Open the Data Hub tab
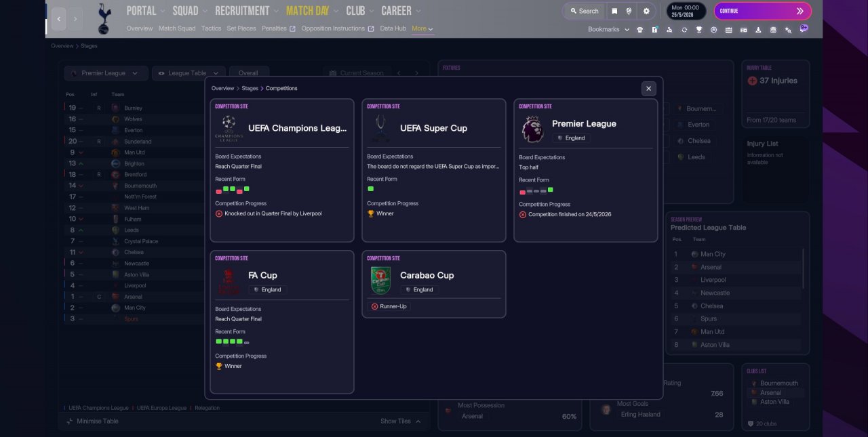 393,28
